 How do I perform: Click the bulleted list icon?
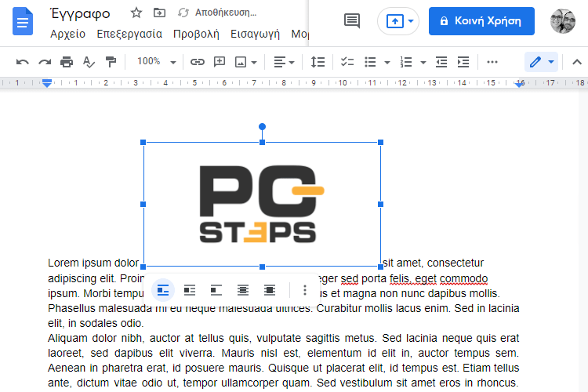click(370, 62)
